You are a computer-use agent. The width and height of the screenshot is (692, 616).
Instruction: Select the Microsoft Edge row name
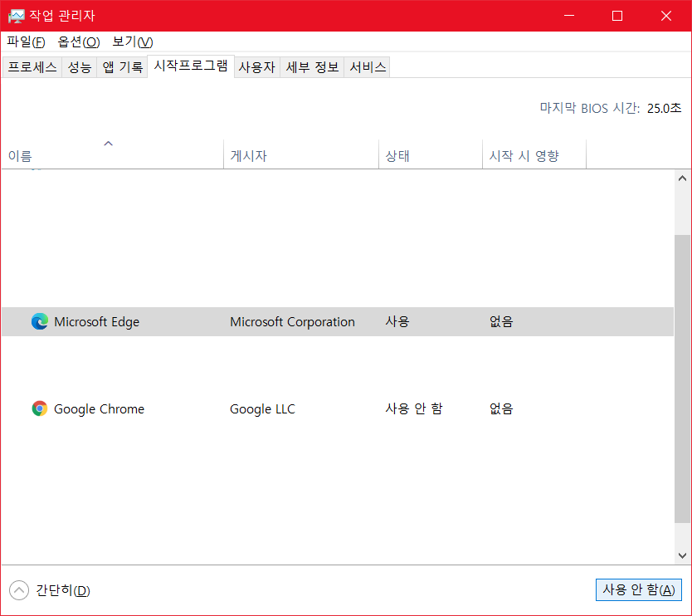[96, 322]
